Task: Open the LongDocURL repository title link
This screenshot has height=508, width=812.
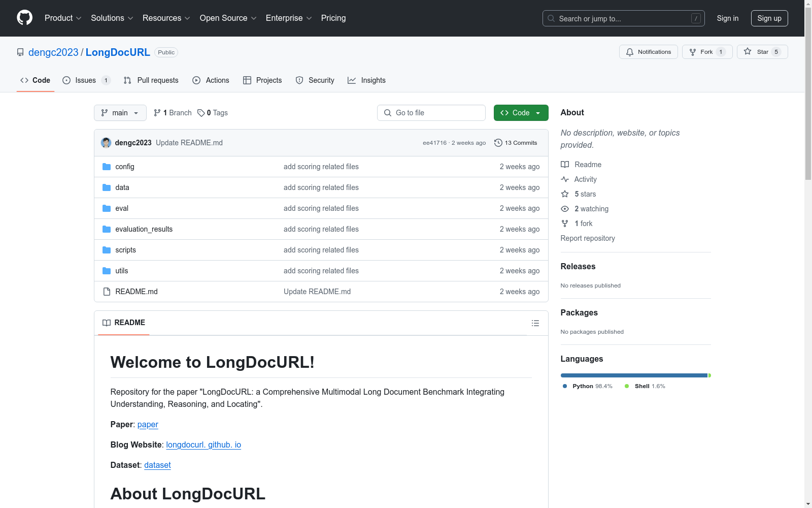Action: click(118, 52)
